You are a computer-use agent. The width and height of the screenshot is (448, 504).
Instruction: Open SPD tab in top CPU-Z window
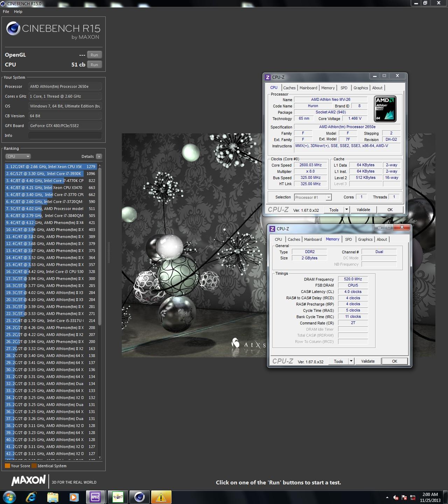(x=344, y=88)
